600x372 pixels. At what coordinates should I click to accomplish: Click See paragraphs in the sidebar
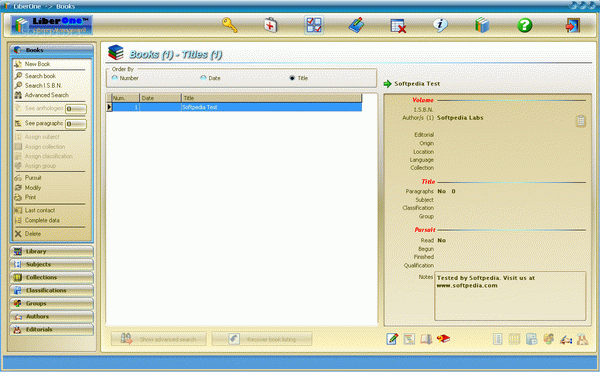pyautogui.click(x=44, y=123)
